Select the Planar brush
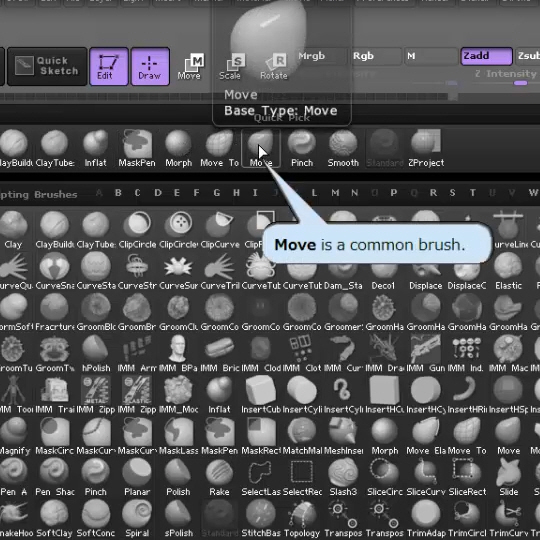Image resolution: width=540 pixels, height=540 pixels. [137, 478]
